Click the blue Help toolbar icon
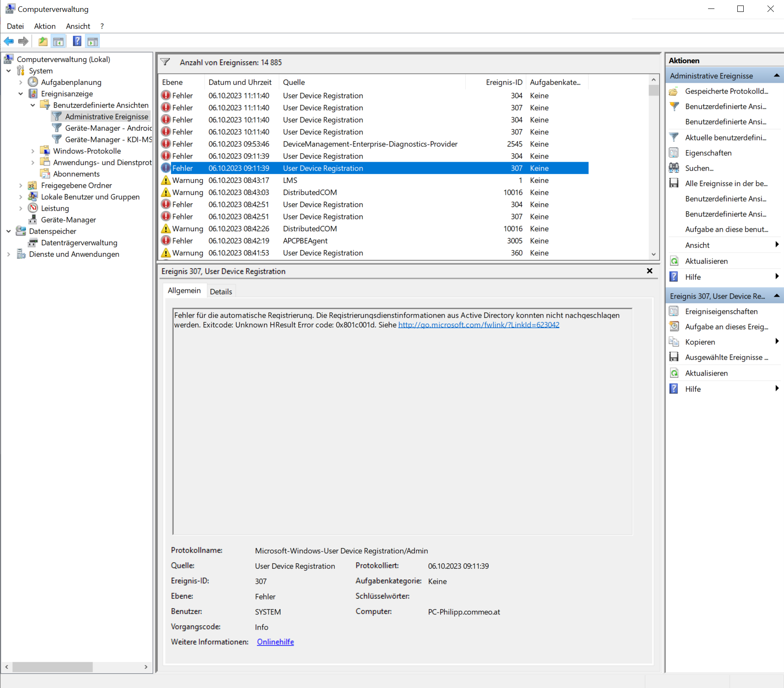This screenshot has height=688, width=784. [77, 41]
